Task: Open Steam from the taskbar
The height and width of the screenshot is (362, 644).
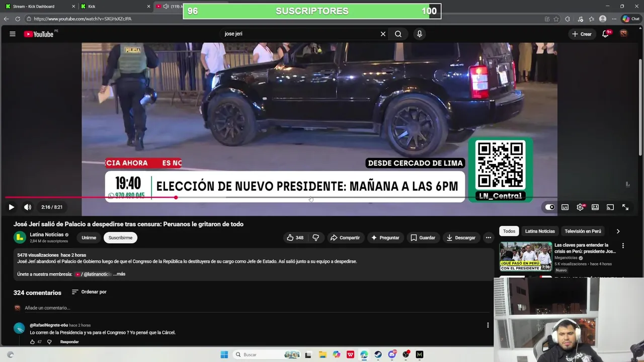Action: 378,354
